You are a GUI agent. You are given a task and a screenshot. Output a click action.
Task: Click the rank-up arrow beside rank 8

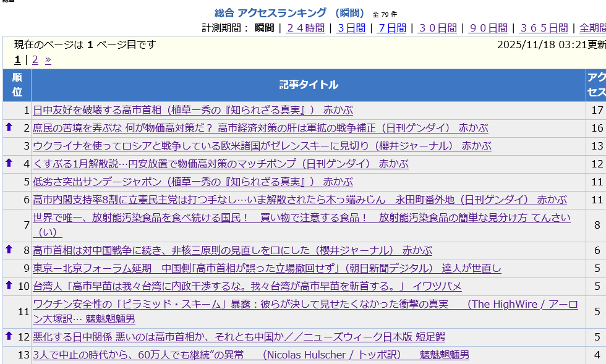point(9,249)
